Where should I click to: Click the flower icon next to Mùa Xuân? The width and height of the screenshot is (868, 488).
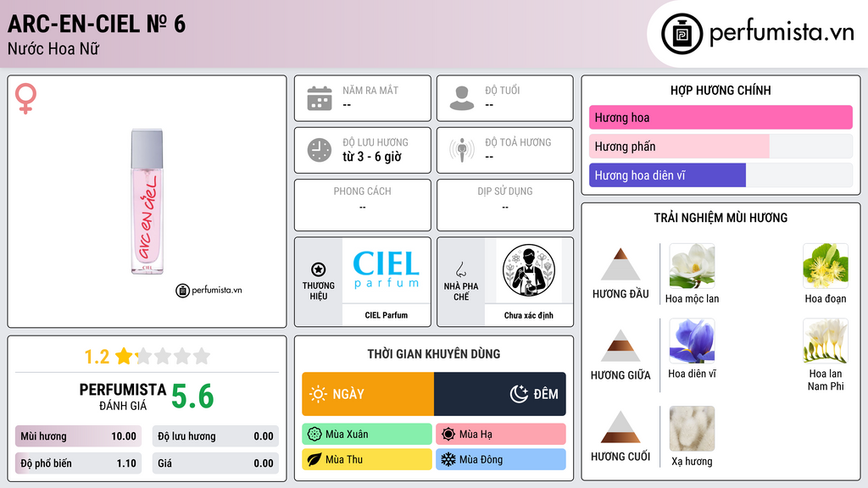pyautogui.click(x=314, y=435)
